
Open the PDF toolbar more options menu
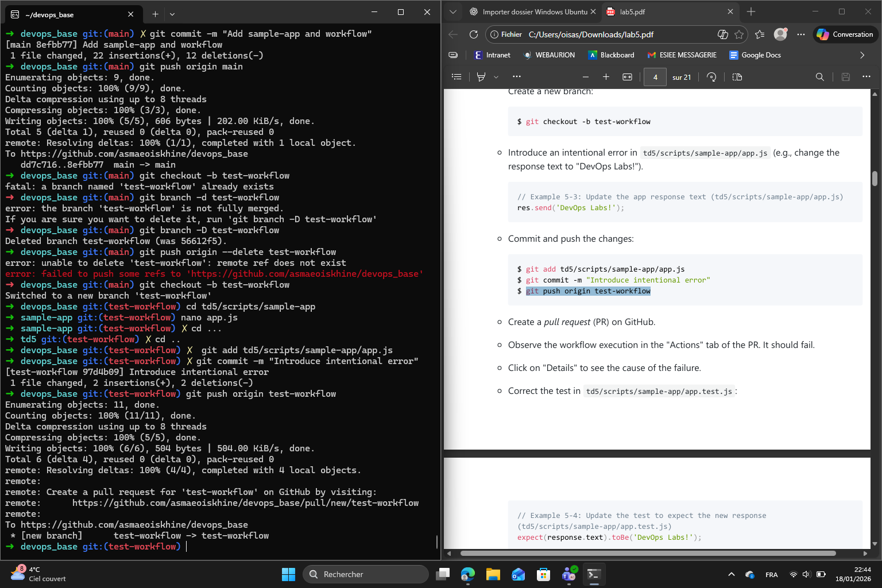pyautogui.click(x=517, y=76)
